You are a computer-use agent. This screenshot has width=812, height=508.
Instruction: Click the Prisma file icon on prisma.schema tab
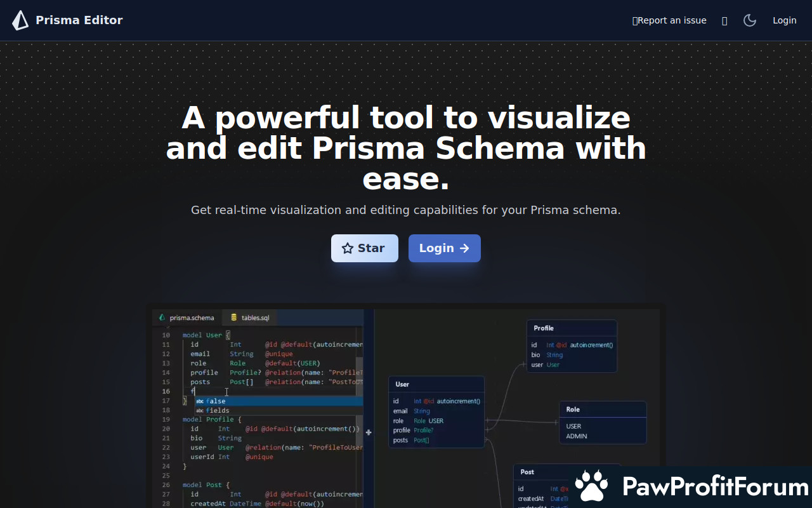pos(162,317)
